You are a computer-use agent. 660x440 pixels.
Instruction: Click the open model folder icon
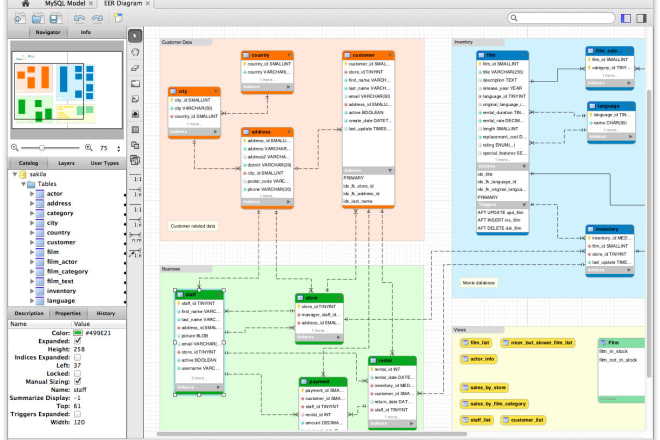click(37, 18)
